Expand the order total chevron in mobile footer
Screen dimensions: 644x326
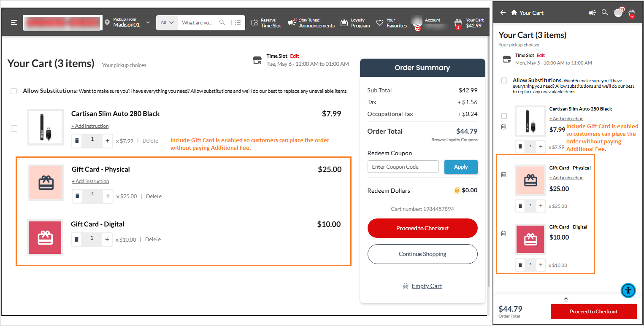pyautogui.click(x=566, y=299)
